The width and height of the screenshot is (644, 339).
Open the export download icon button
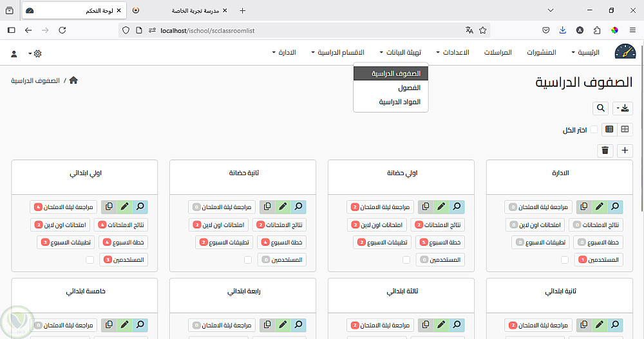tap(623, 108)
